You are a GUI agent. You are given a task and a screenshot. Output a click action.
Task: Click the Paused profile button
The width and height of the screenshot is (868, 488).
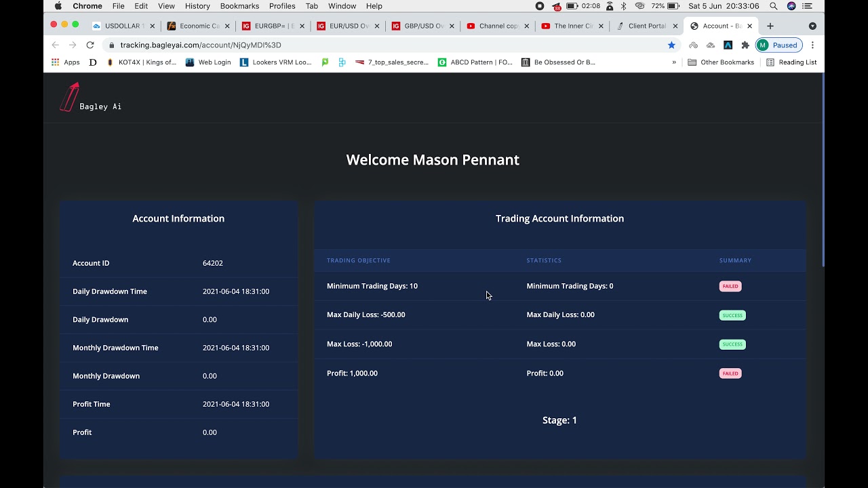[779, 45]
